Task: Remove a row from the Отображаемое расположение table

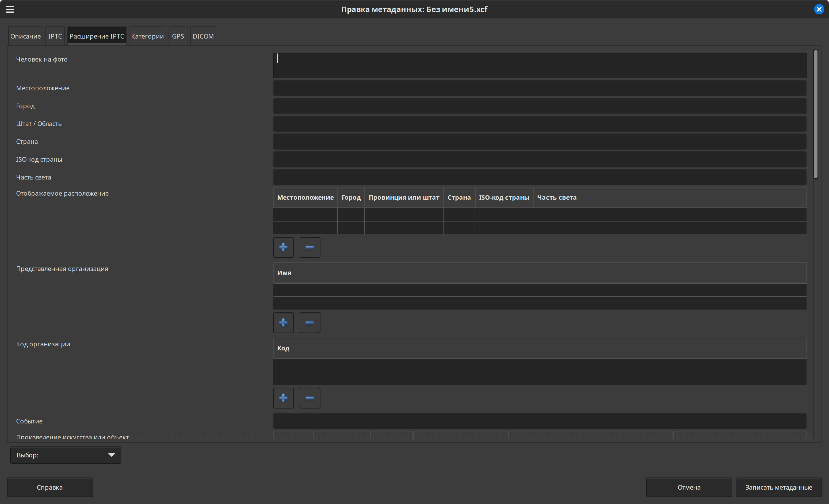Action: tap(310, 247)
